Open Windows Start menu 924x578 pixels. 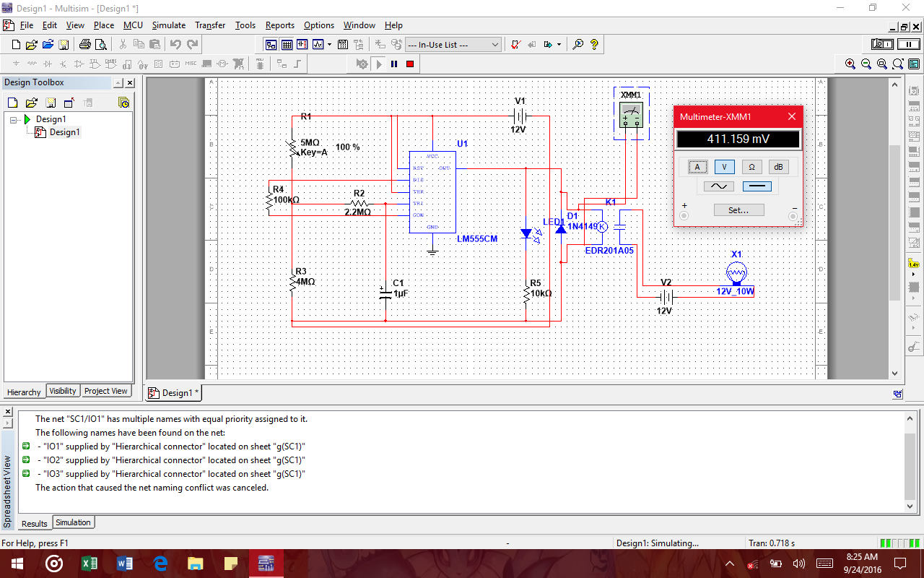click(x=17, y=564)
